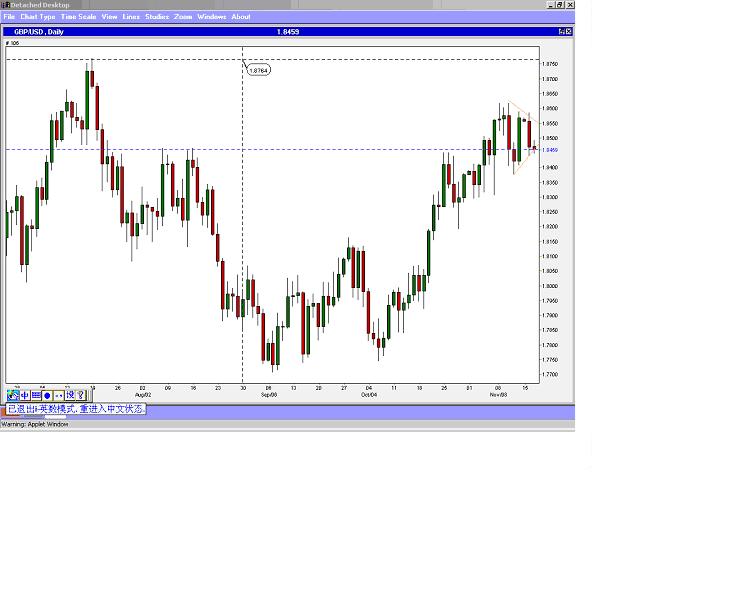Click the IME logo icon in input toolbar

tap(13, 395)
